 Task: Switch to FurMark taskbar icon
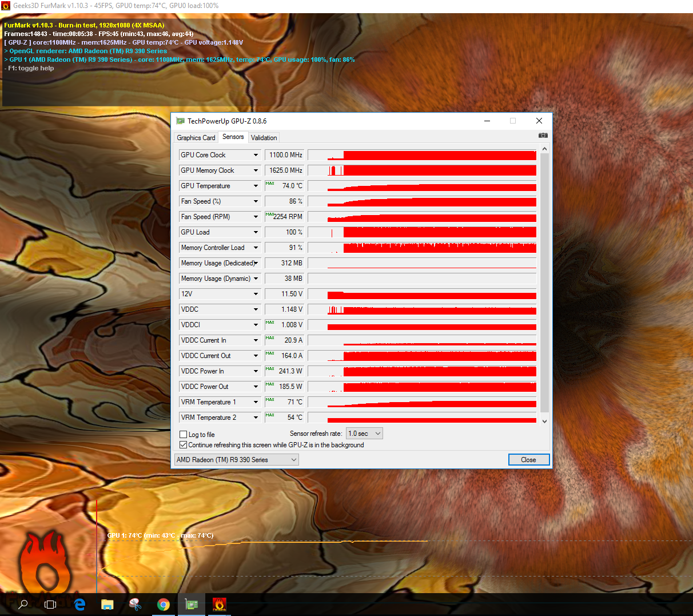[219, 604]
